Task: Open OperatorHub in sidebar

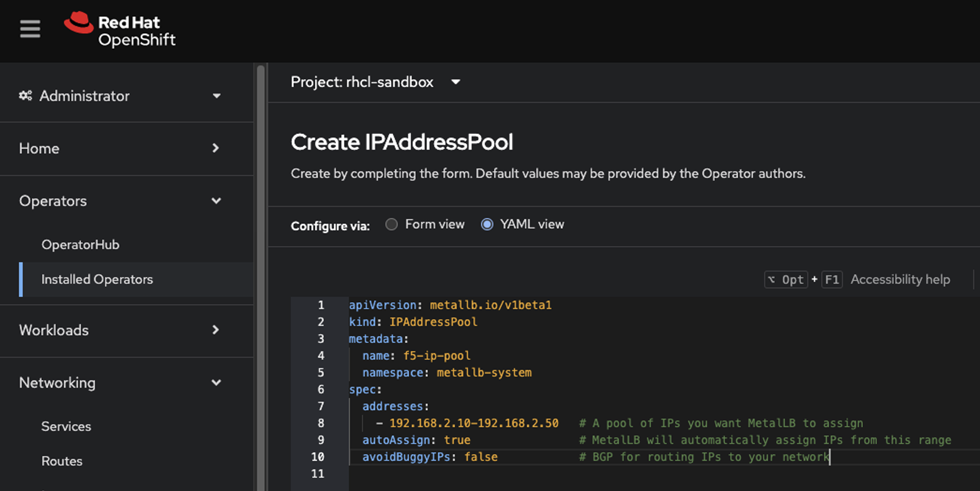Action: pos(81,244)
